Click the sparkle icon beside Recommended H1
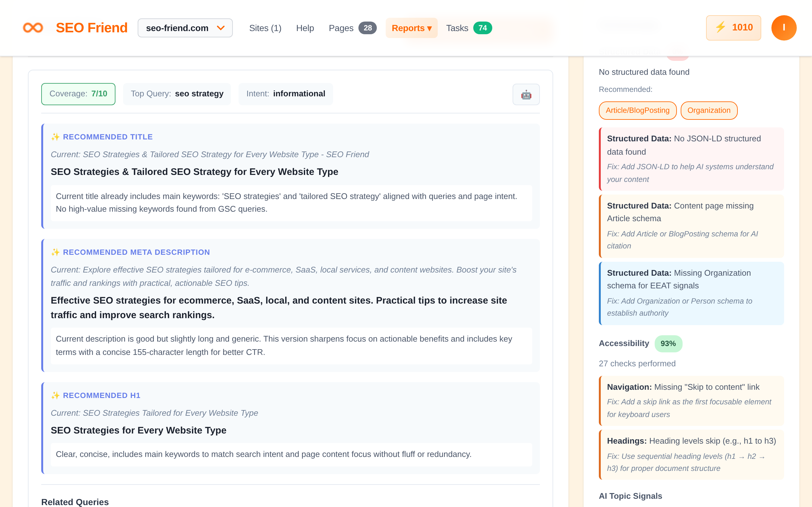 (56, 395)
